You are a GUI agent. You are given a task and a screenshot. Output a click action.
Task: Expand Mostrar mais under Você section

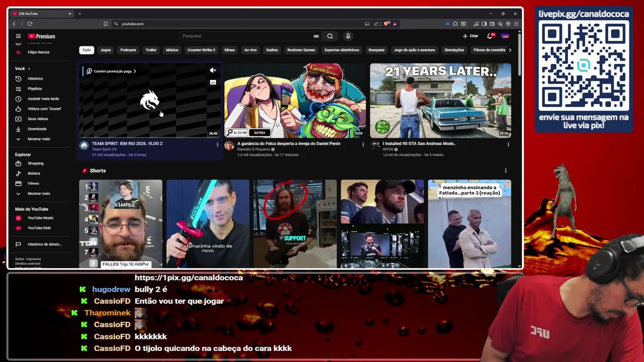click(39, 139)
